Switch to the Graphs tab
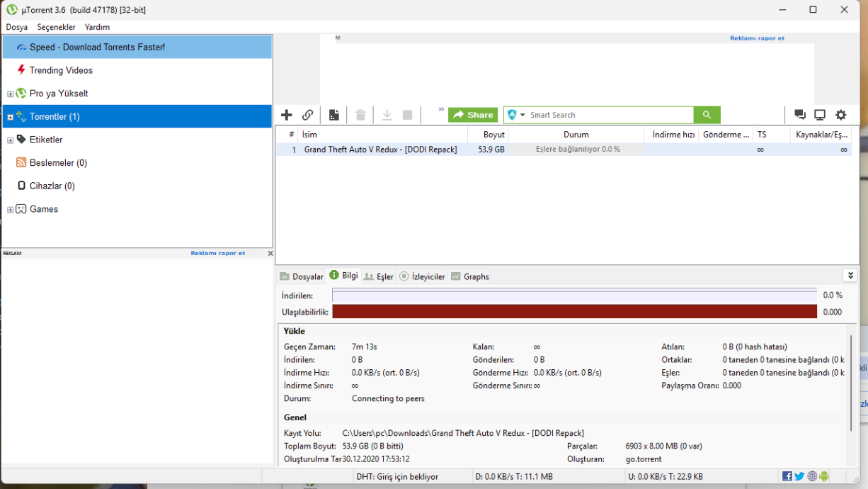 [x=470, y=276]
